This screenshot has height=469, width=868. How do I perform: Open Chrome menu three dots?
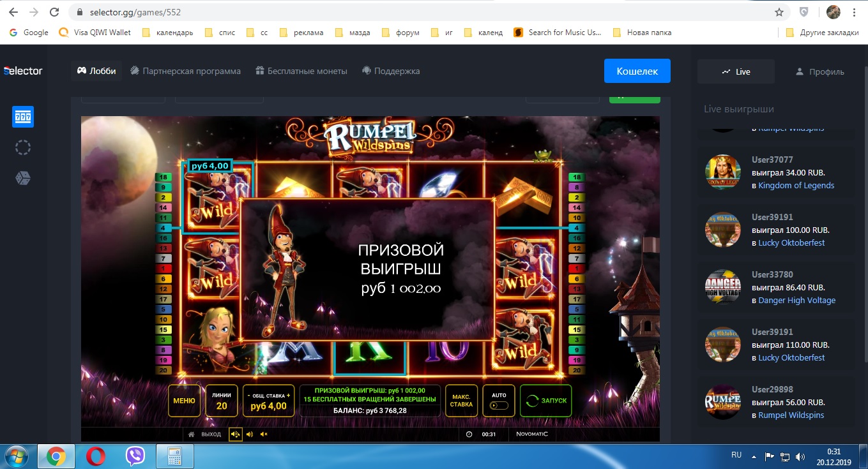click(855, 12)
